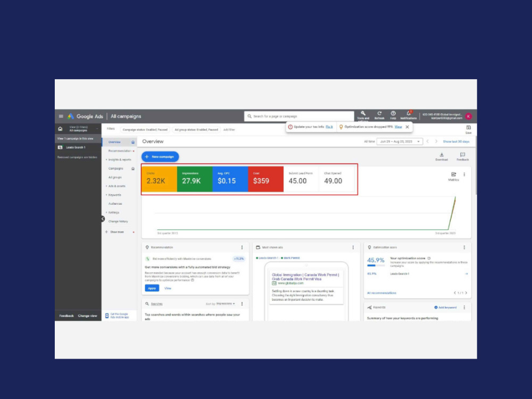Viewport: 532px width, 399px height.
Task: Click Add keyword button
Action: [x=445, y=307]
